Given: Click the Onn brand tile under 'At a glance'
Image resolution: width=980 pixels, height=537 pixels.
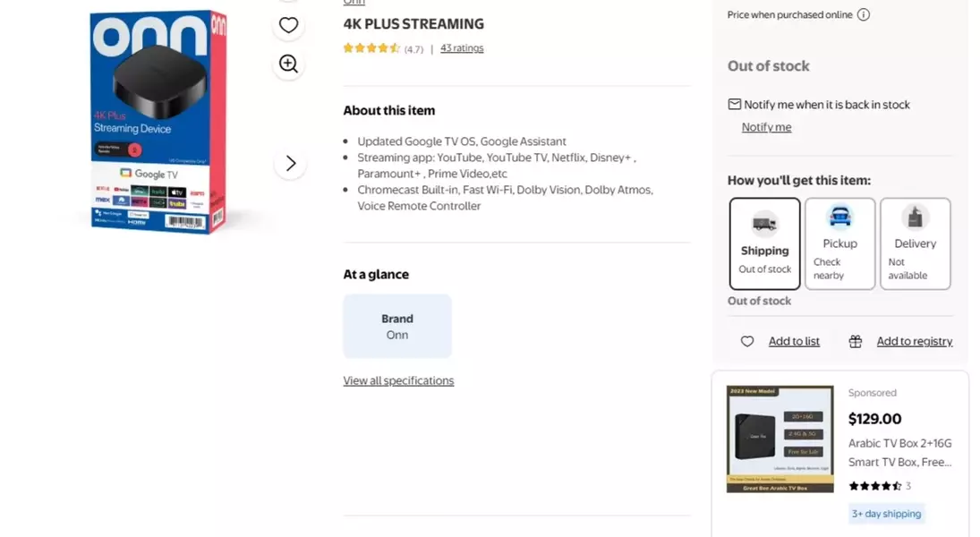Looking at the screenshot, I should pyautogui.click(x=397, y=326).
